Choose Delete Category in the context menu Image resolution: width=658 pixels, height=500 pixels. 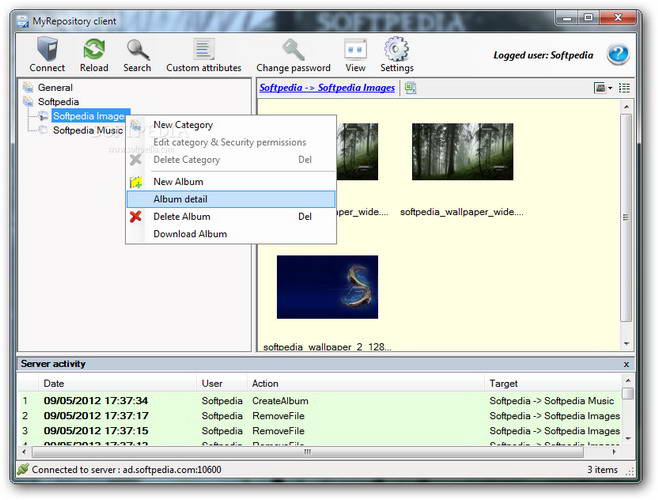point(231,160)
